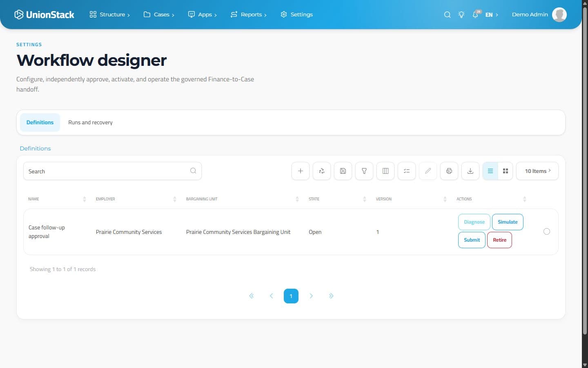Screen dimensions: 588x368
Task: Go to next page arrow
Action: (x=311, y=296)
